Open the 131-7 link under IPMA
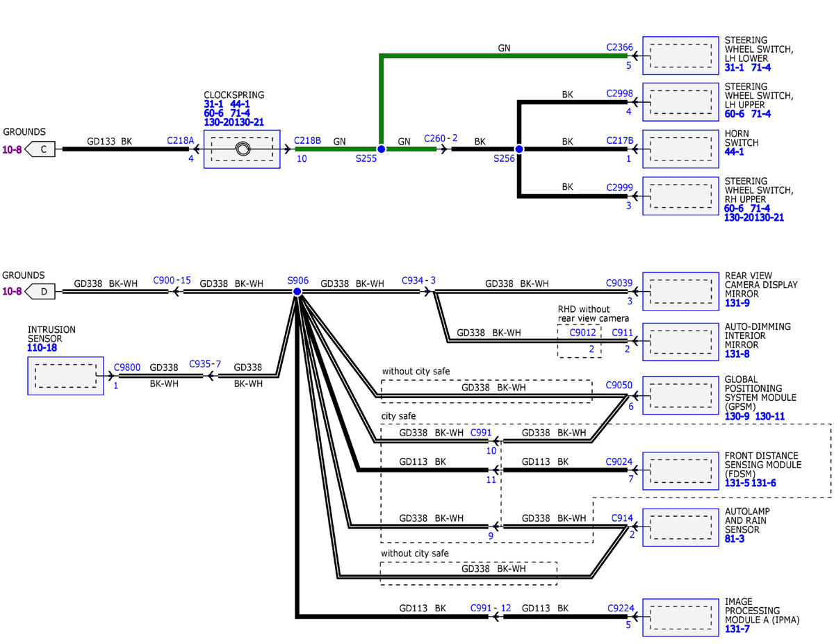Screen dimensions: 834x644 pos(736,629)
